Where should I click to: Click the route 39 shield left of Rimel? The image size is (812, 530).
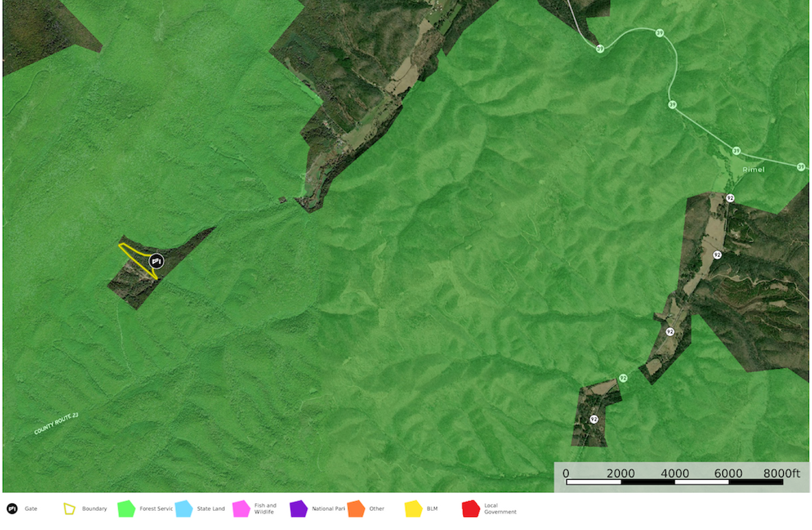click(735, 149)
